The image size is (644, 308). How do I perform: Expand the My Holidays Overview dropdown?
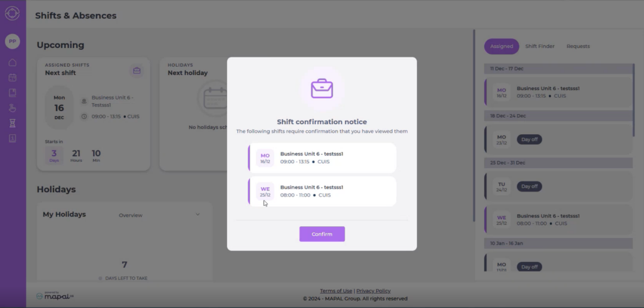197,214
